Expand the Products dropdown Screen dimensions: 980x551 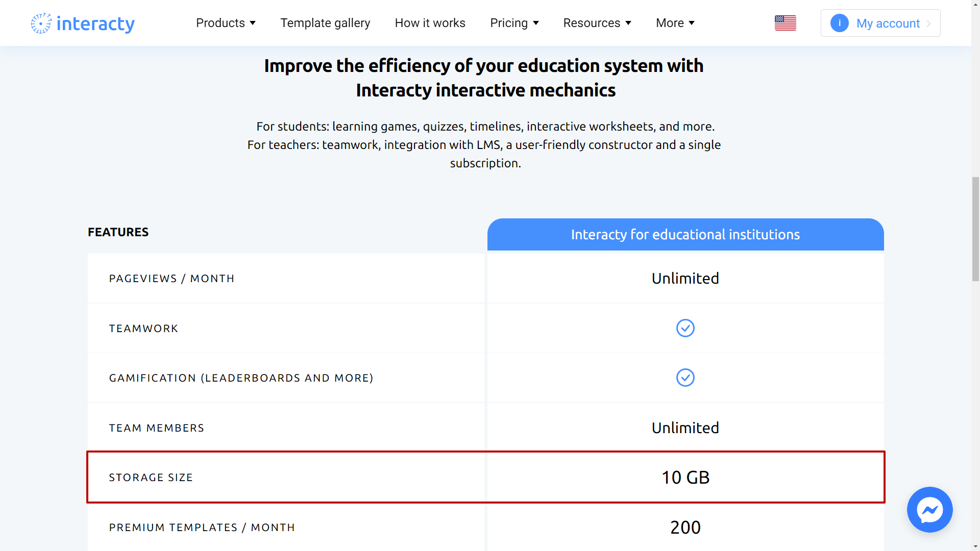(x=226, y=23)
